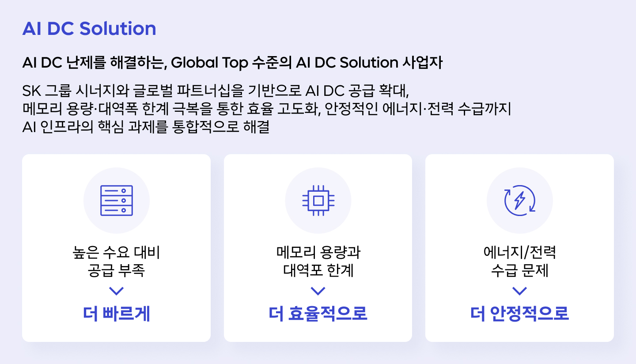Click the energy lightning bolt icon
Screen dimensions: 636x364
tap(520, 201)
